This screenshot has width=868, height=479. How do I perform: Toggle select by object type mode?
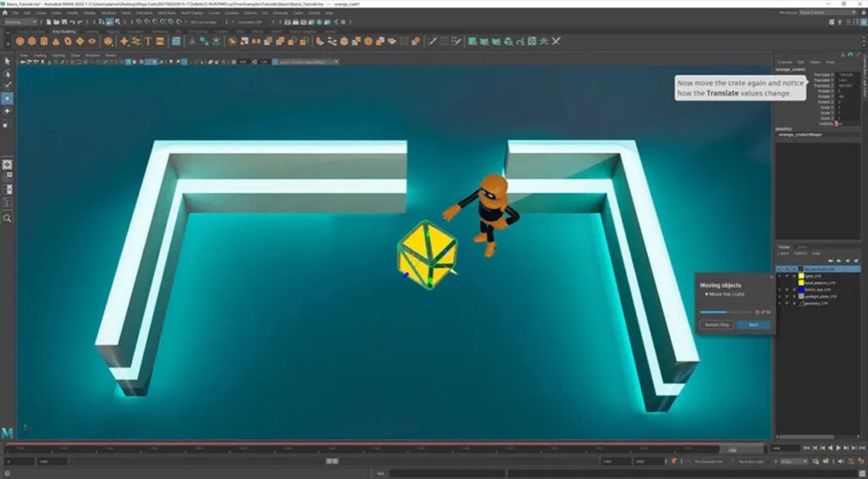tap(109, 22)
